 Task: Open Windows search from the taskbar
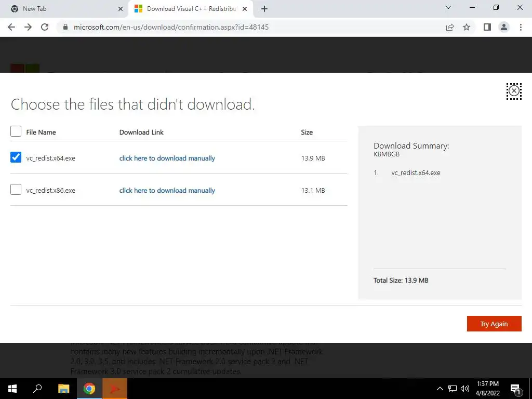click(37, 389)
